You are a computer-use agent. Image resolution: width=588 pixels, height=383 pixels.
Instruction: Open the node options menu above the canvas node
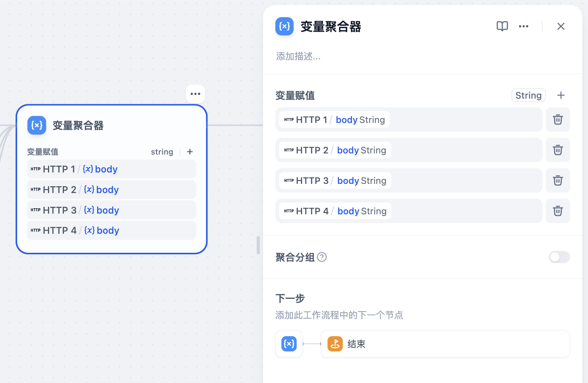click(195, 94)
